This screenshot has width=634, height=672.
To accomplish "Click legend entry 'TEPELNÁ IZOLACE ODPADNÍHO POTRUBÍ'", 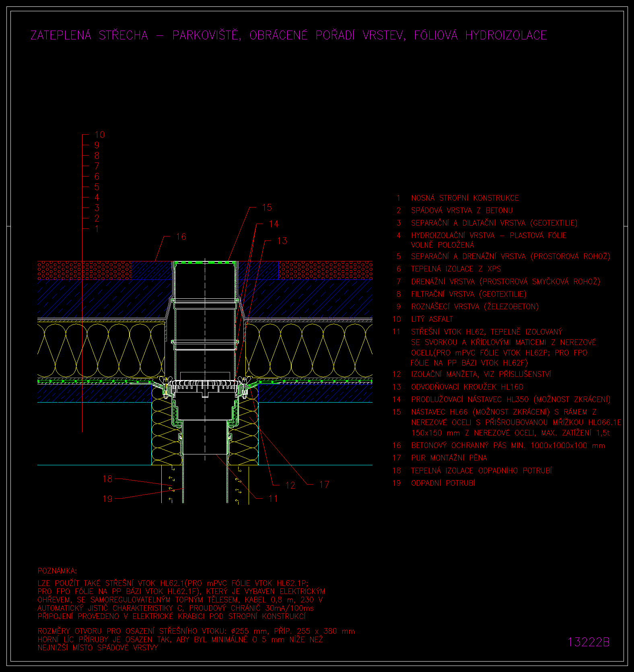I will coord(482,471).
